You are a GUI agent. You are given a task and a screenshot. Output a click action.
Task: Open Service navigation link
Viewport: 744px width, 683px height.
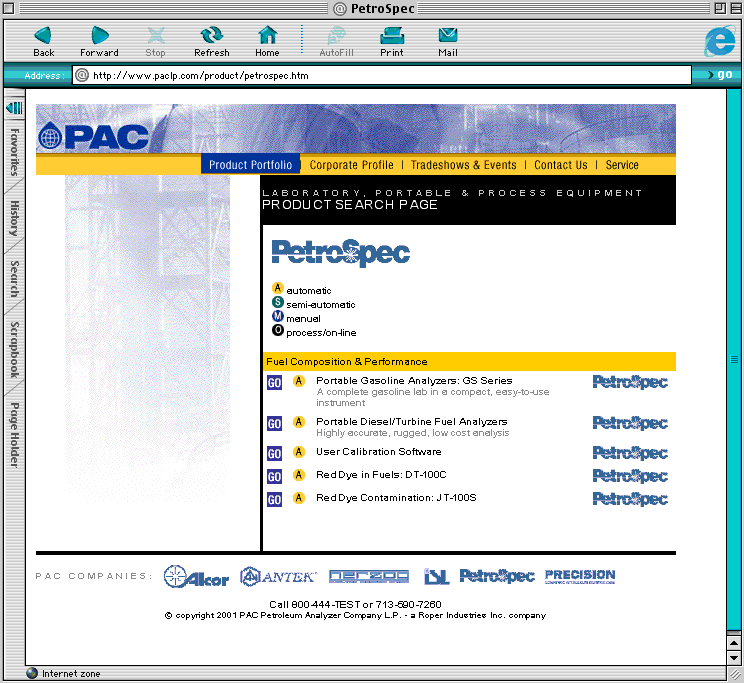(622, 165)
